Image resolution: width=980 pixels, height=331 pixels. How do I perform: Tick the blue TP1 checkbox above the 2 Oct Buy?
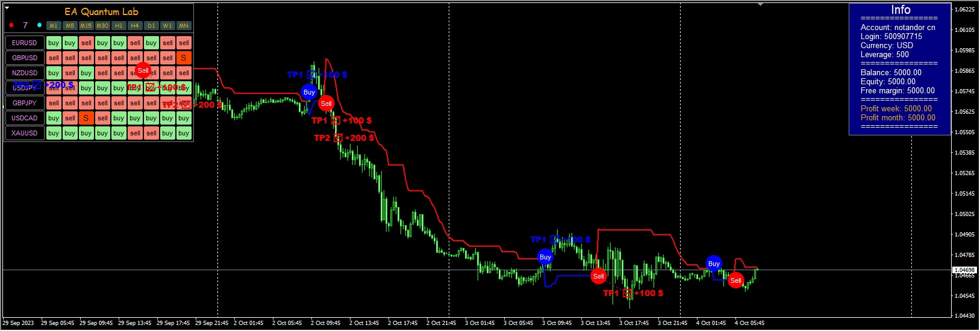coord(311,75)
